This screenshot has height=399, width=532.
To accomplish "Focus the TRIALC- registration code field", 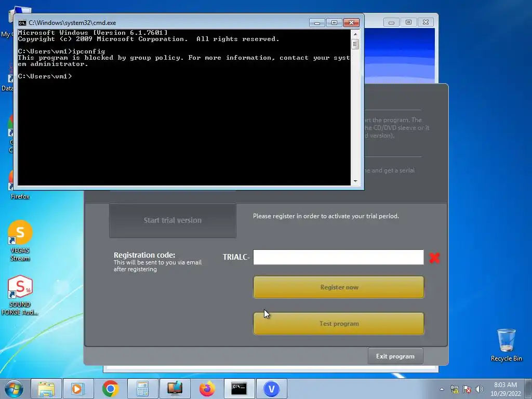I will (x=338, y=257).
